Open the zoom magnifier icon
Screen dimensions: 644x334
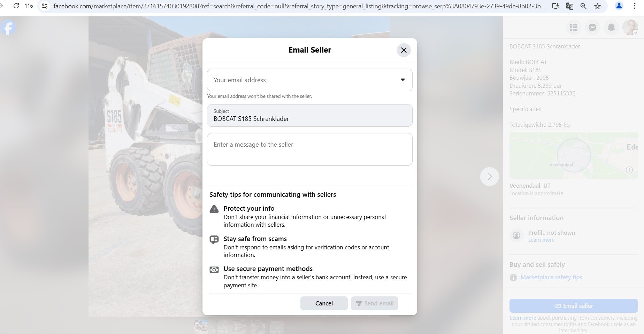[x=584, y=6]
